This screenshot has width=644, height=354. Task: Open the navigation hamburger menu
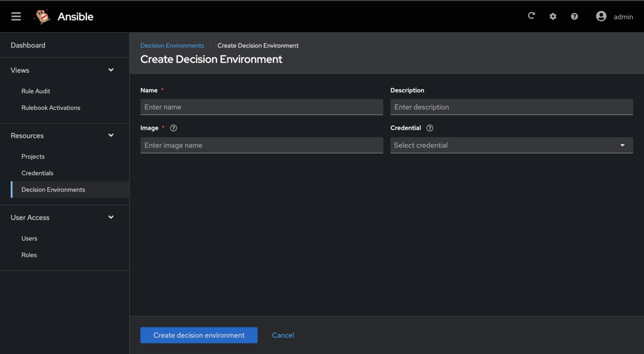click(16, 16)
